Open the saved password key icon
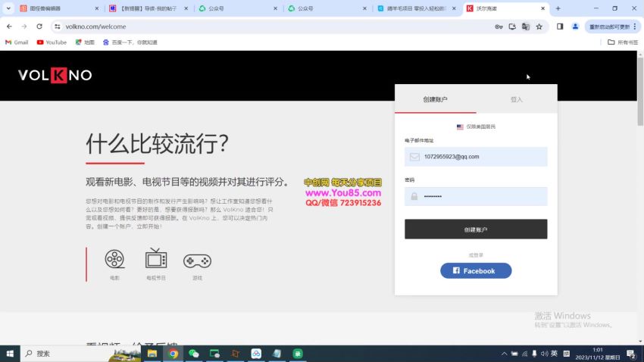This screenshot has width=644, height=362. [x=499, y=27]
